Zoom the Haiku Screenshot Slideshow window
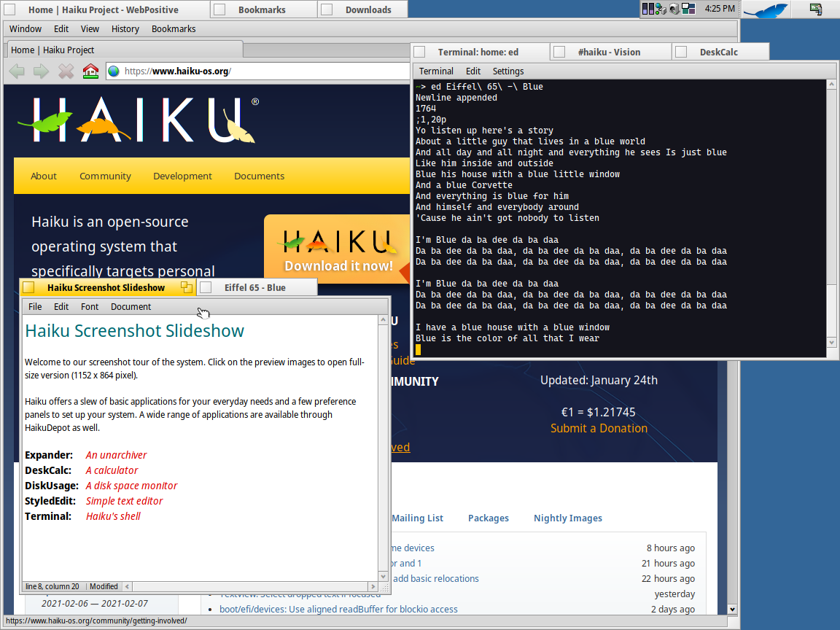840x630 pixels. point(187,287)
